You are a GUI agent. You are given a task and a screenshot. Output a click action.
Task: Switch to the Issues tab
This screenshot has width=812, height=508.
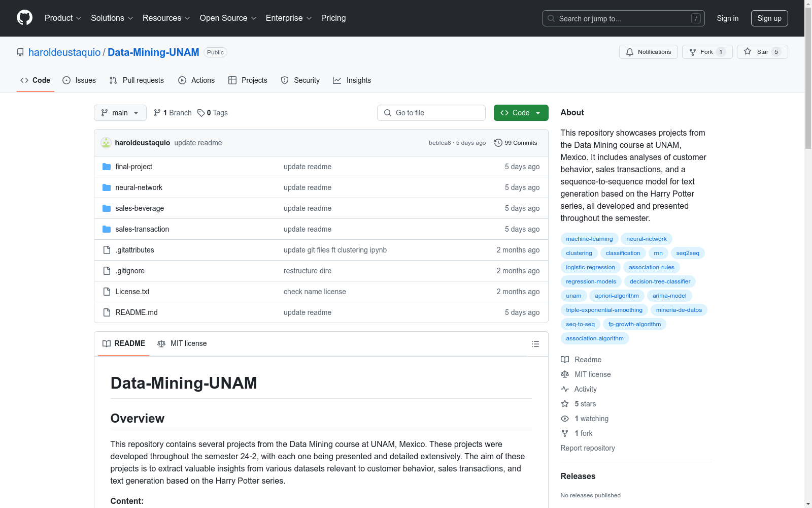79,80
